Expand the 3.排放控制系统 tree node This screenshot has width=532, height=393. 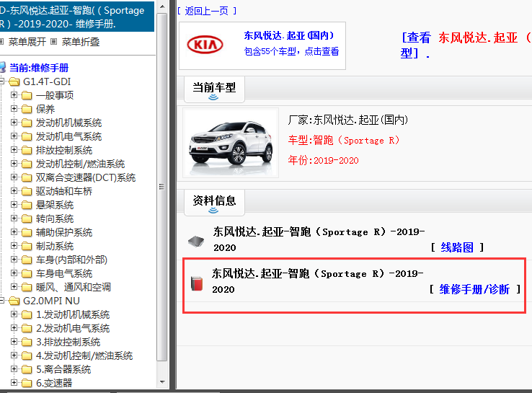14,342
